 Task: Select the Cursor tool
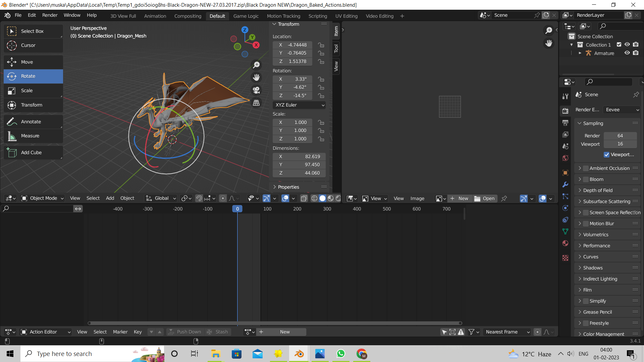point(28,45)
